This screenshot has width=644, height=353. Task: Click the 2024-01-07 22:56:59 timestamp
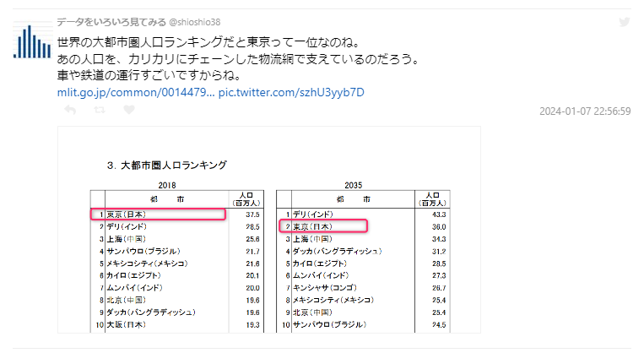point(585,111)
